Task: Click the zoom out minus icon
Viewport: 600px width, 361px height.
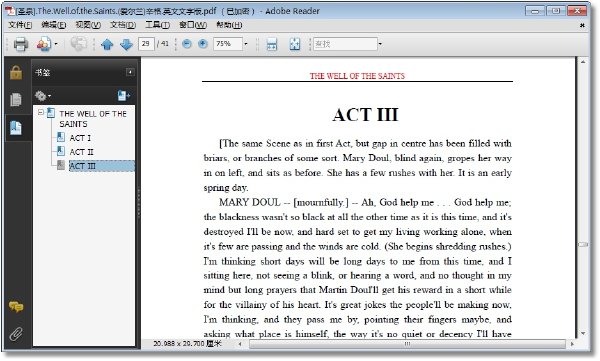Action: [187, 44]
